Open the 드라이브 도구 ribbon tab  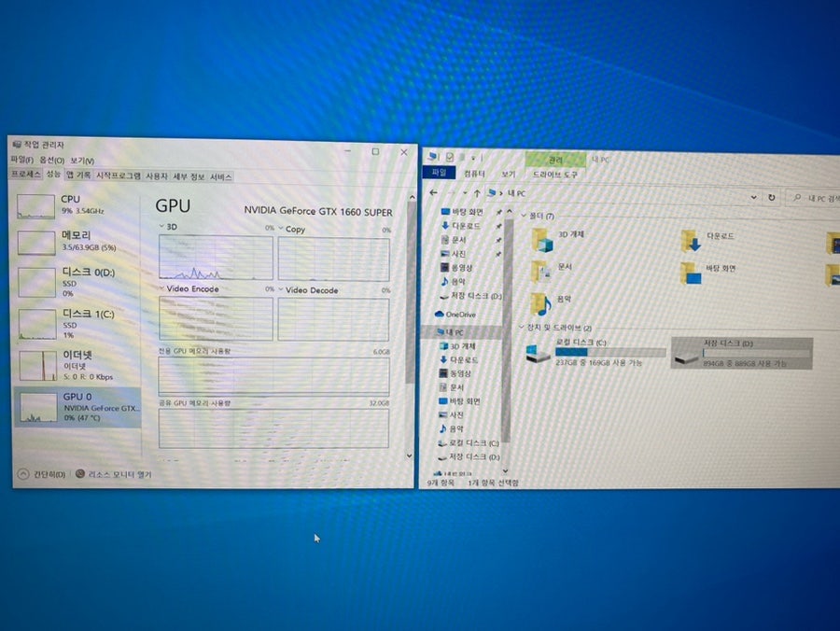(555, 175)
